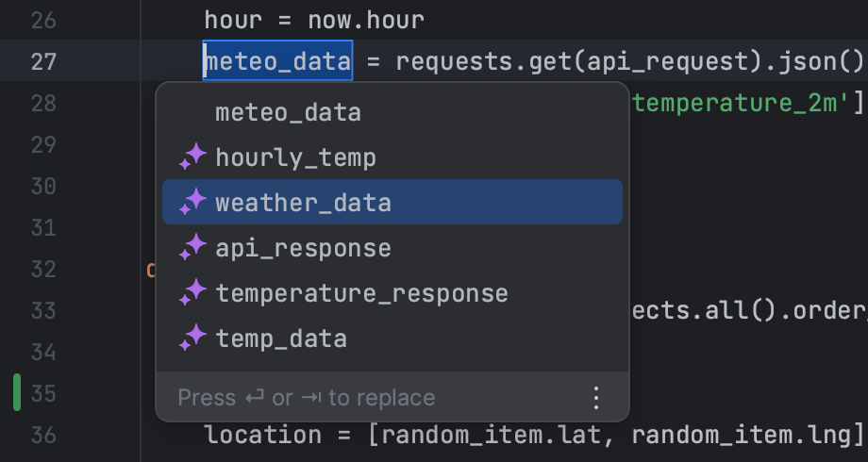
Task: Click the 'Press ↵ or ⇥ to replace' hint
Action: pyautogui.click(x=306, y=398)
